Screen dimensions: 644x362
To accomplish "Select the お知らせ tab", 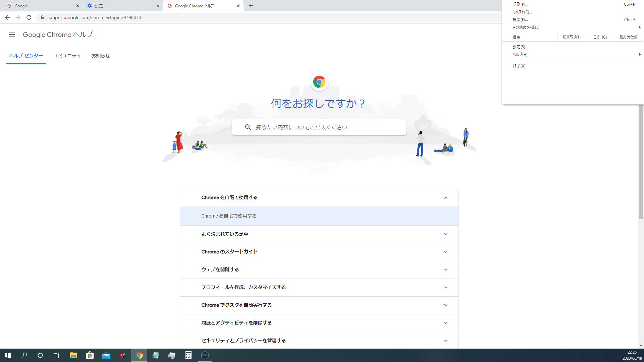I will (x=101, y=56).
